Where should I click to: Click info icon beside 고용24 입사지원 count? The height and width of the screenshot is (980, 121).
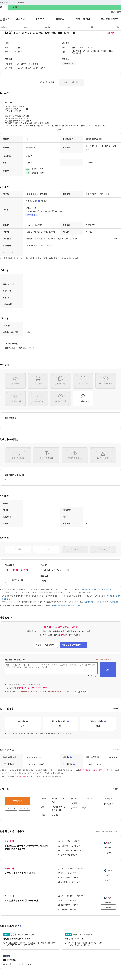click(x=105, y=721)
